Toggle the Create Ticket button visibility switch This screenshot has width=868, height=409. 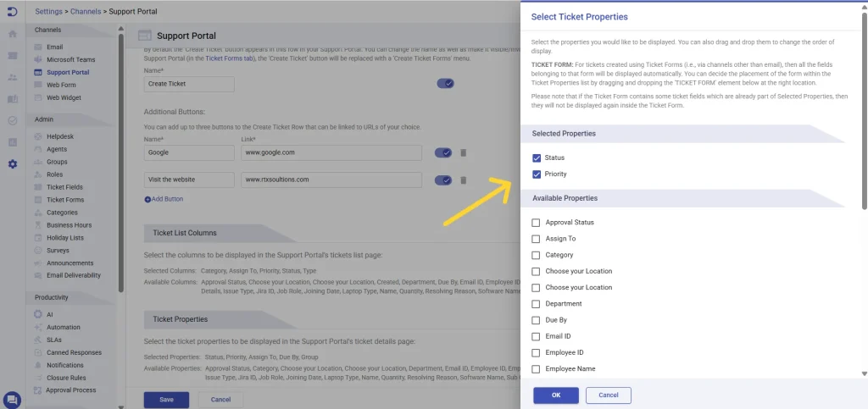pos(445,84)
